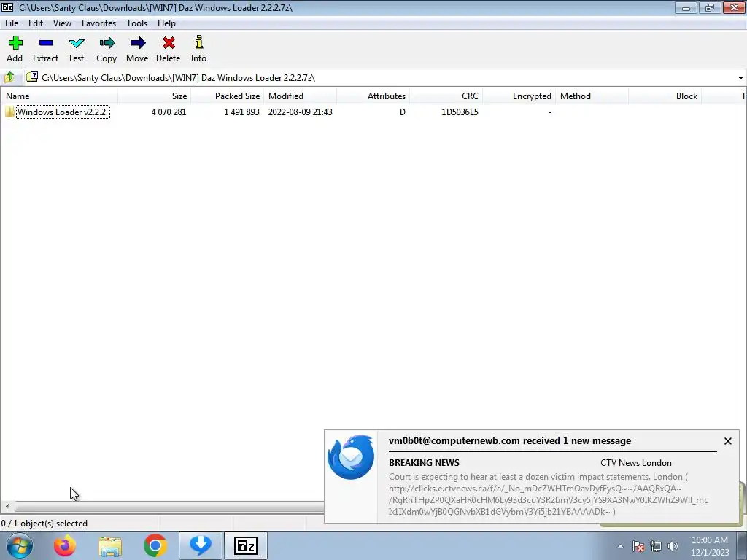
Task: Click the Move toolbar icon
Action: pyautogui.click(x=137, y=43)
